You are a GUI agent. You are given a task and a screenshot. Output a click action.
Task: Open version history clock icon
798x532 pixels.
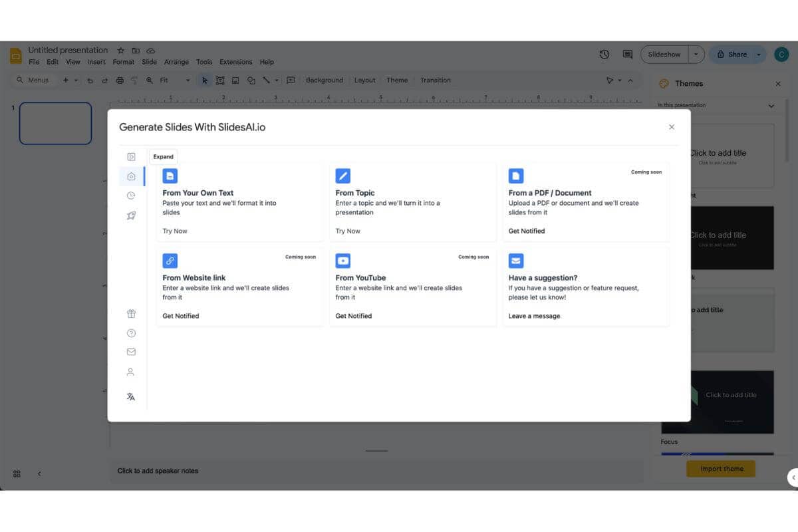click(x=604, y=55)
